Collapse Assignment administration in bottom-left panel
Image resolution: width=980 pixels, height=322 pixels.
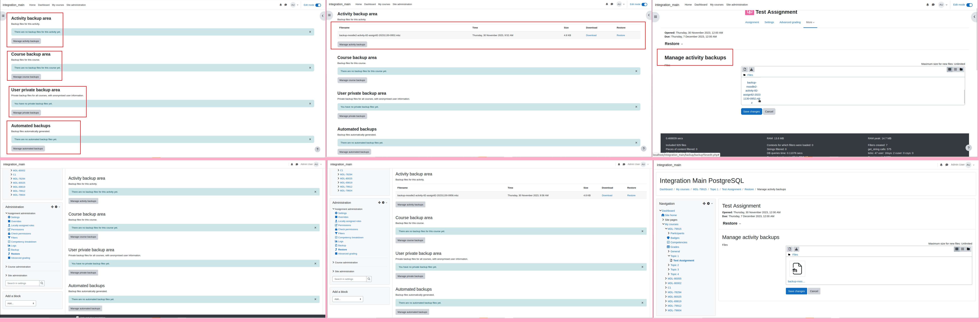point(6,213)
